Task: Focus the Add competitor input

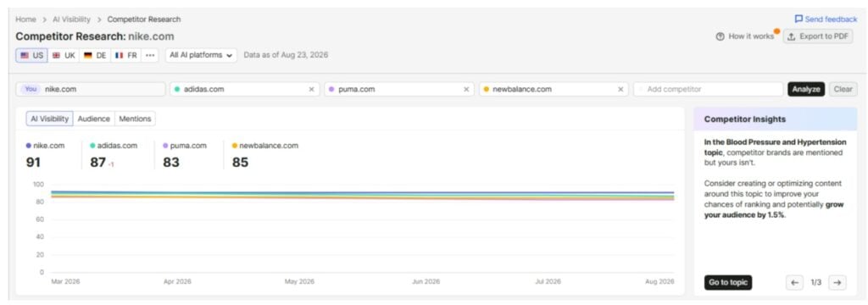Action: click(x=708, y=89)
